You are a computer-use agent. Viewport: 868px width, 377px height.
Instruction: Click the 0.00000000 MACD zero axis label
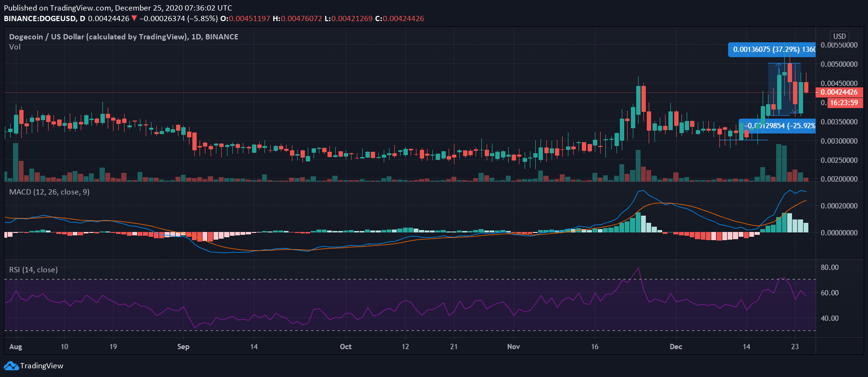839,232
